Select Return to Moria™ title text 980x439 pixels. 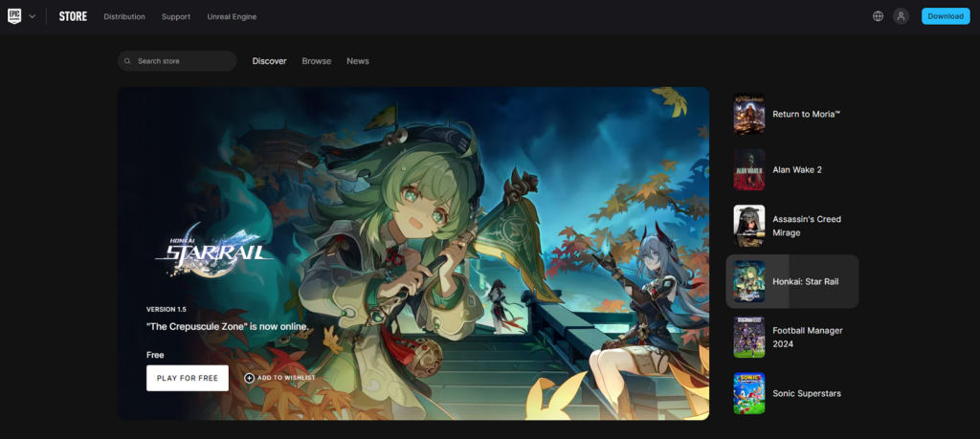pyautogui.click(x=806, y=114)
